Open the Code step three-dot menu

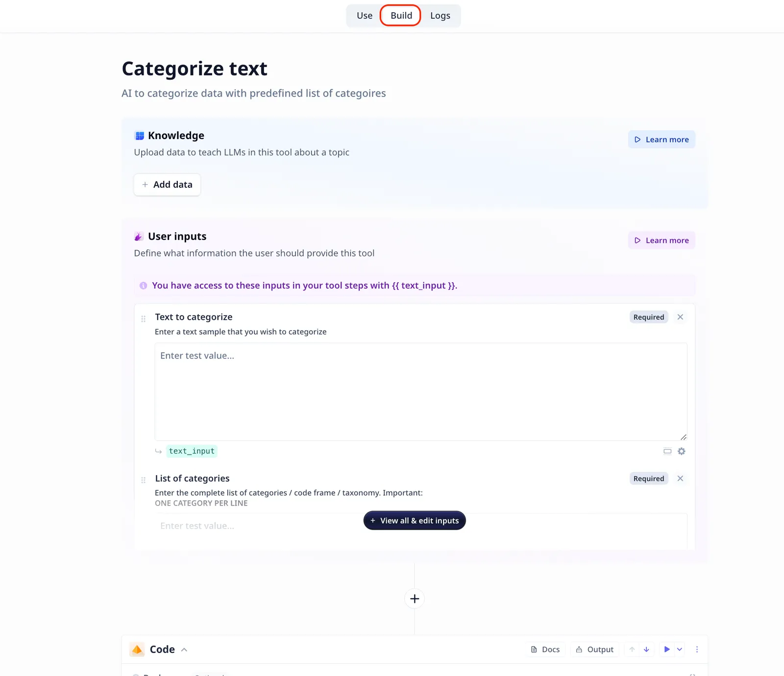(x=697, y=650)
